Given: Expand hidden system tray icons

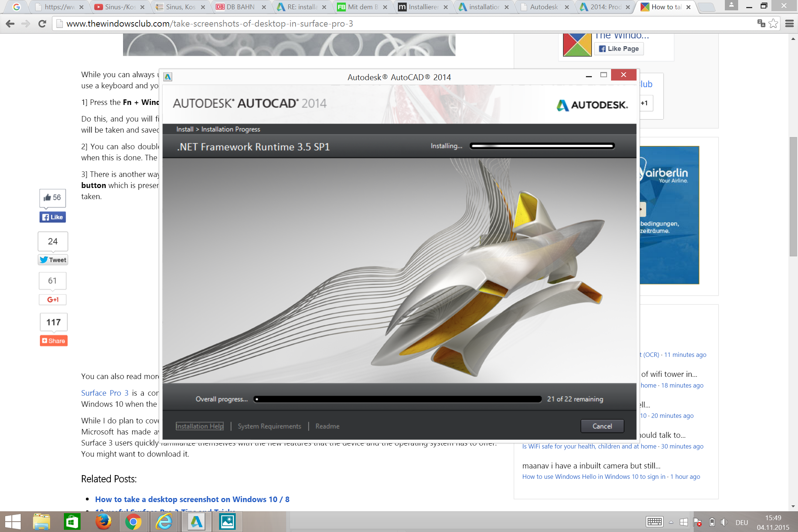Looking at the screenshot, I should click(x=671, y=522).
